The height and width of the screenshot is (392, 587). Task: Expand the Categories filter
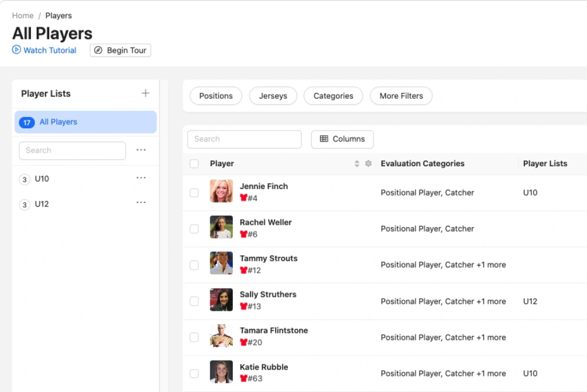pyautogui.click(x=333, y=96)
